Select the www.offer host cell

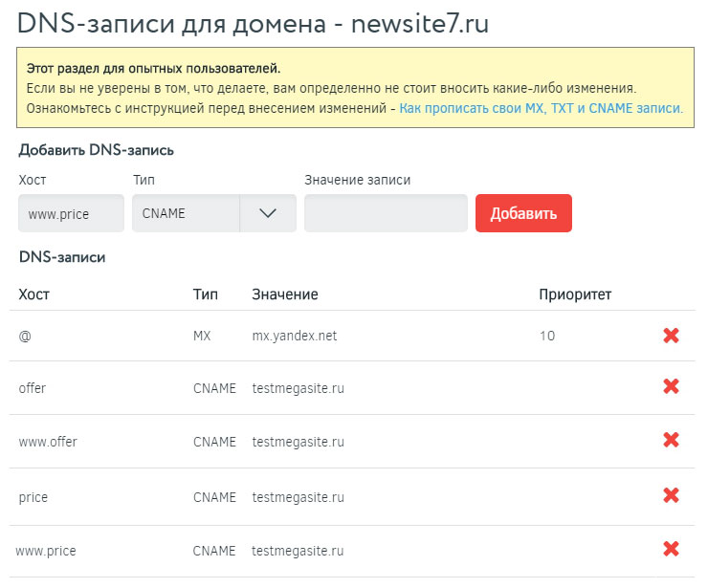point(48,442)
